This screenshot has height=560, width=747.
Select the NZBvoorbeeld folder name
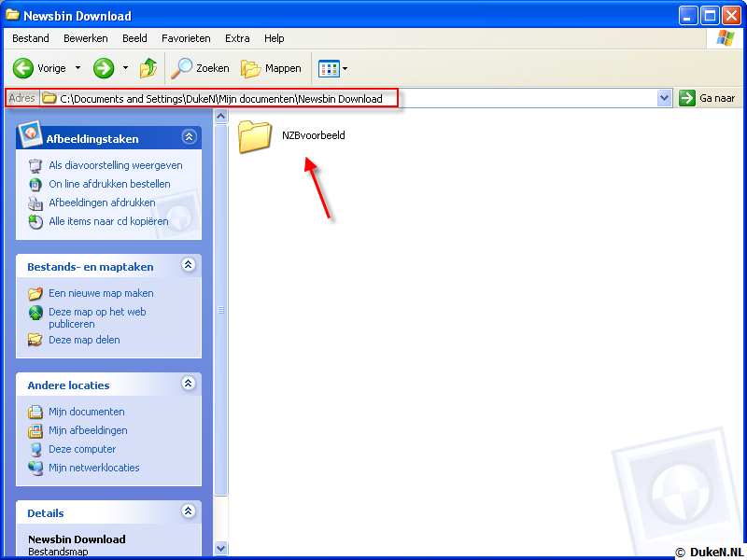point(314,135)
